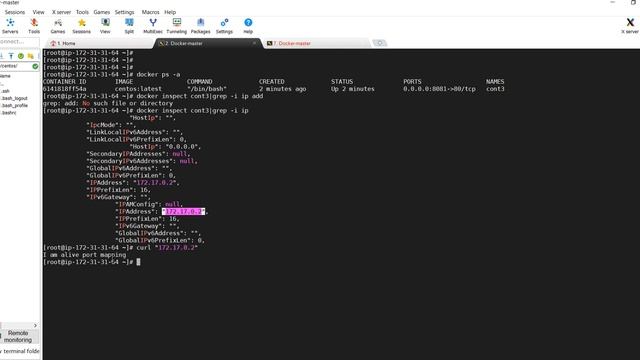Open the Sessions menu in the menu bar
The image size is (640, 360).
click(15, 12)
